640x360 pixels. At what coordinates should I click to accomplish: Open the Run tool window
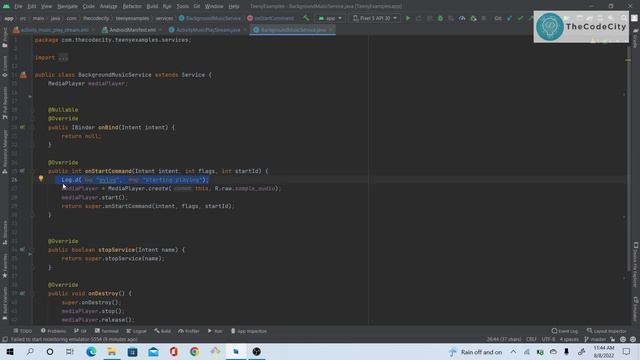pos(215,331)
